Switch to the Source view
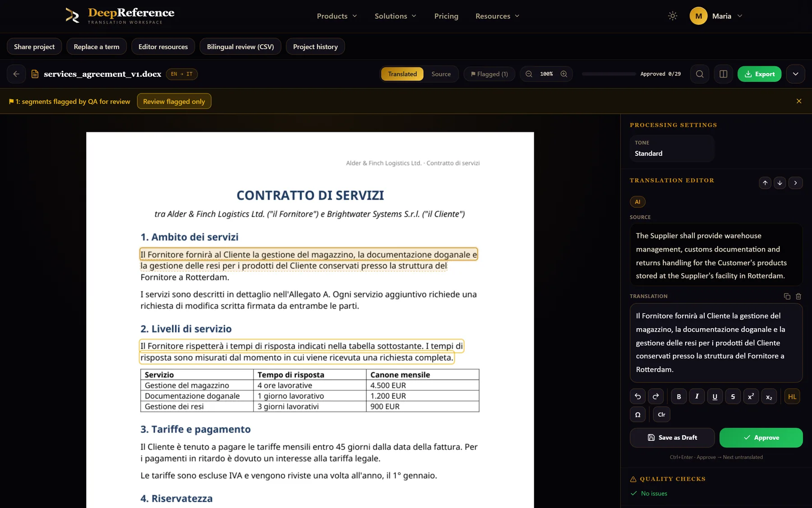 coord(441,74)
